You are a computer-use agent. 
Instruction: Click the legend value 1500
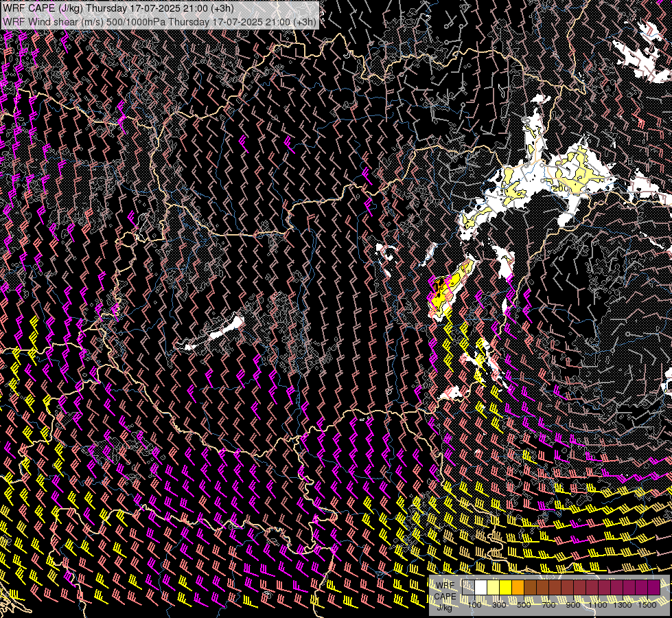[647, 605]
